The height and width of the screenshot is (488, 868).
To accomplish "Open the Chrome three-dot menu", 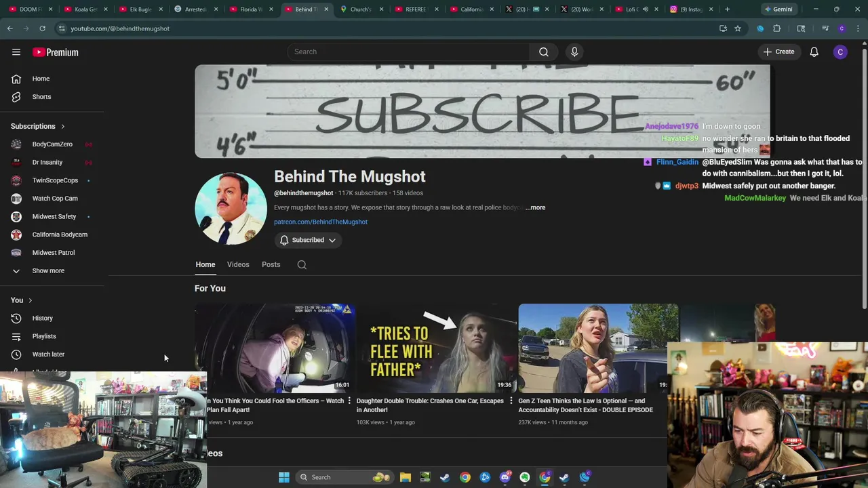I will [859, 28].
